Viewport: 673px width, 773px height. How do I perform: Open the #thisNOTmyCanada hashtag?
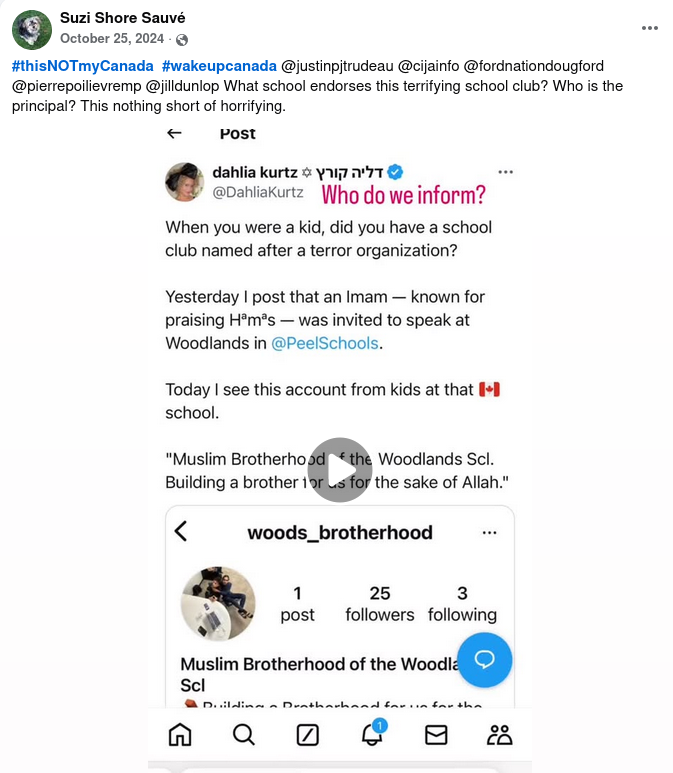pos(82,66)
